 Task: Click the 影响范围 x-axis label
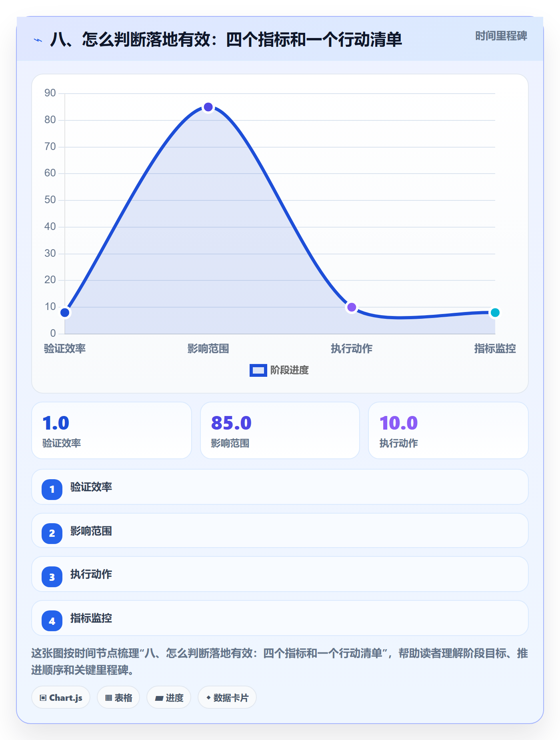click(x=208, y=349)
